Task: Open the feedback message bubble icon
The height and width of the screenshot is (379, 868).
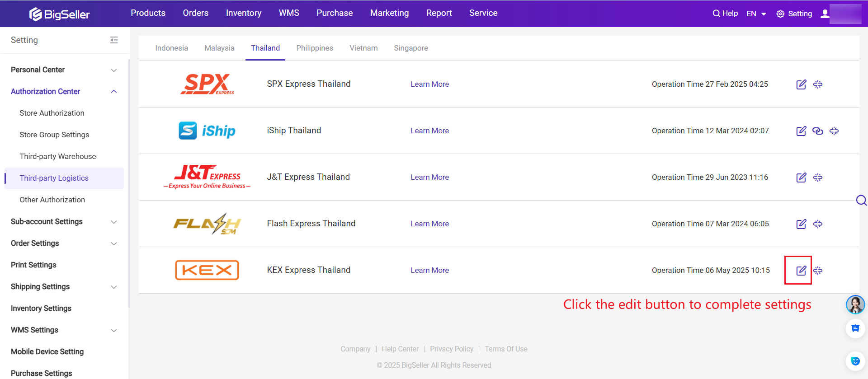Action: click(x=855, y=328)
